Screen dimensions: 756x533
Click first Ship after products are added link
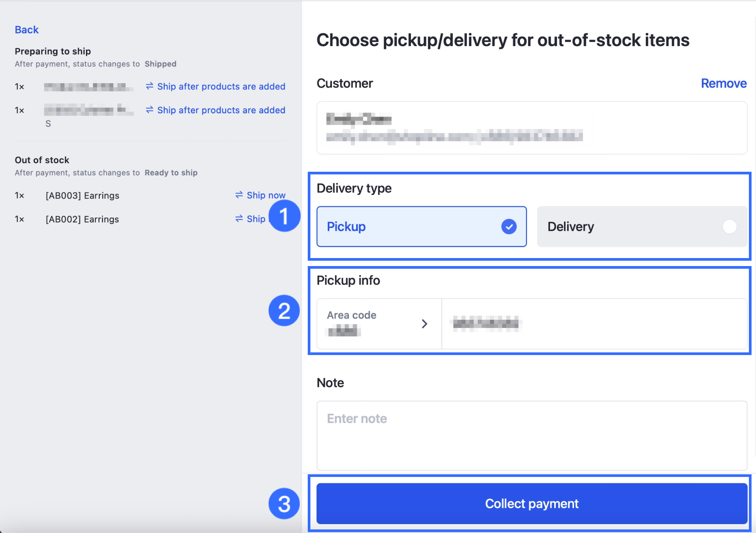pyautogui.click(x=221, y=86)
